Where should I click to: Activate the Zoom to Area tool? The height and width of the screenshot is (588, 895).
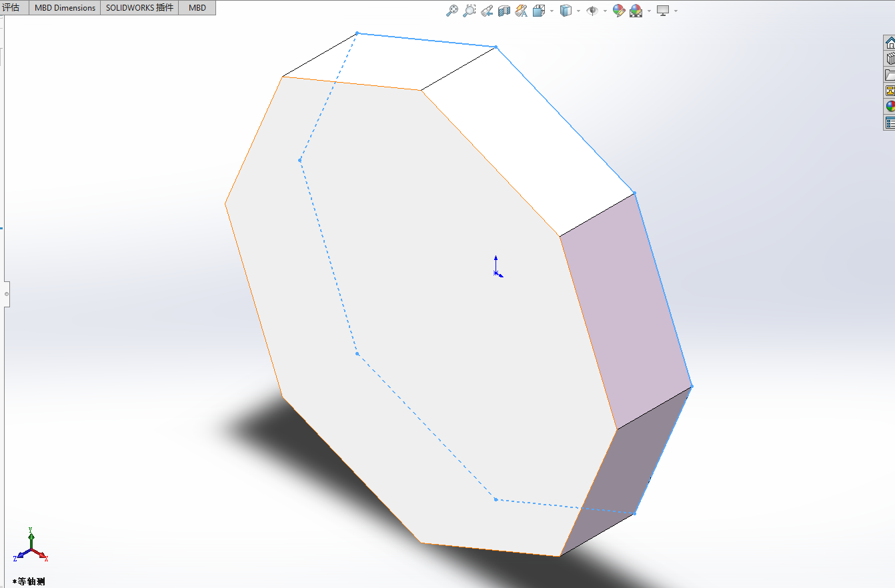470,11
